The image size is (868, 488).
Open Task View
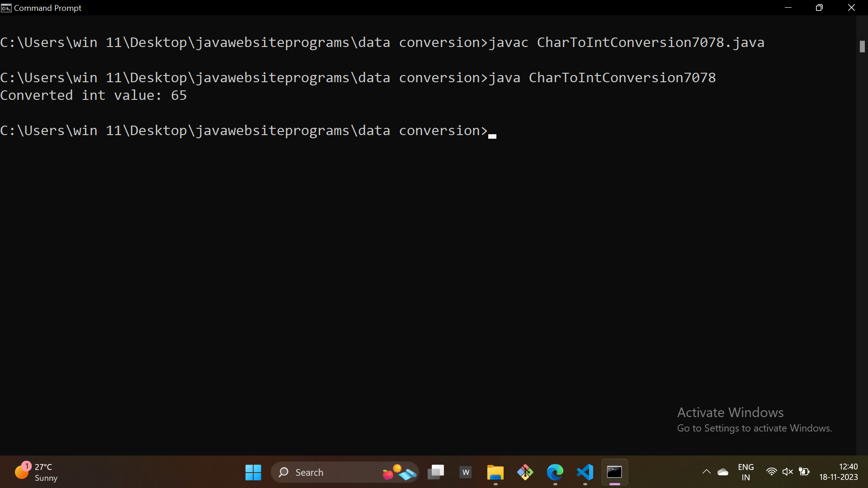click(436, 472)
